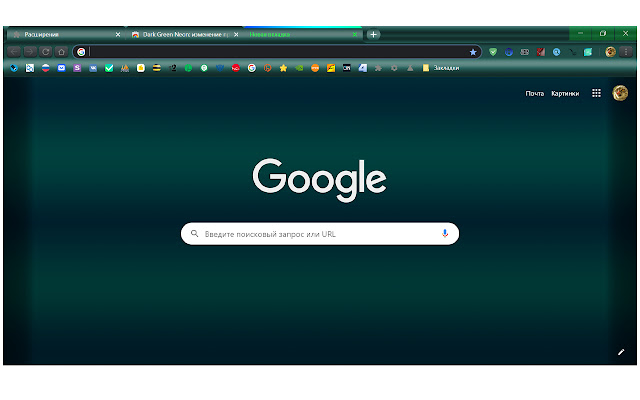The image size is (640, 400).
Task: Click the Google search box
Action: (320, 233)
